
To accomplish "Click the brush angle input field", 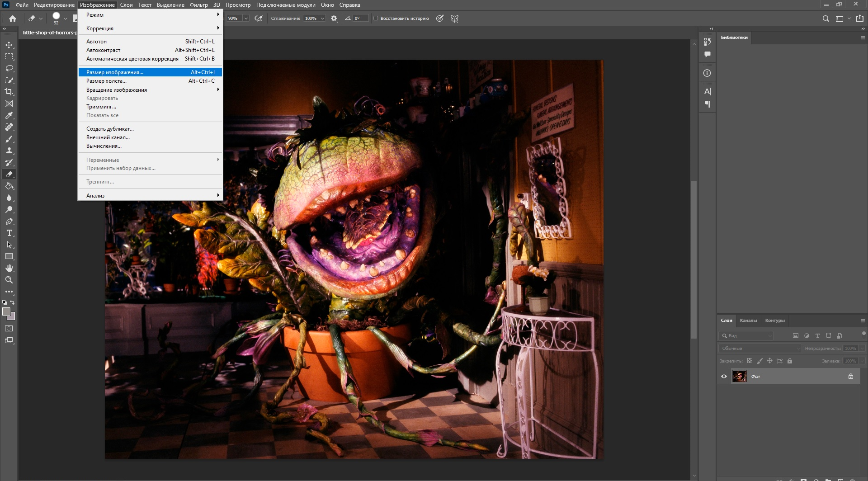I will pos(360,19).
